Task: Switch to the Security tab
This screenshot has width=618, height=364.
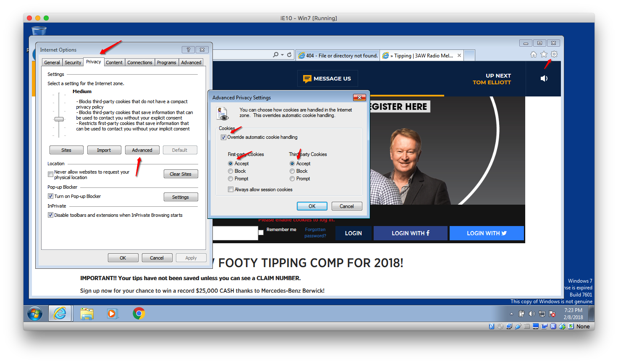Action: [73, 62]
